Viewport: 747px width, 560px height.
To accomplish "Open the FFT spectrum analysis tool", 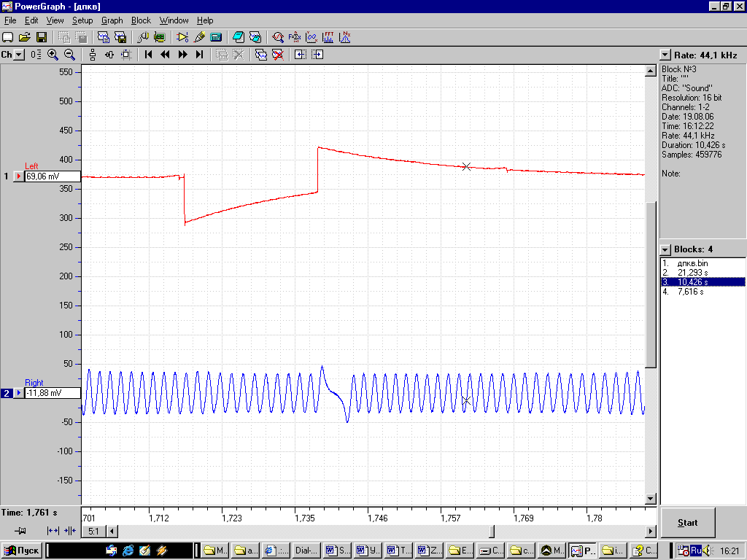I will coord(328,37).
